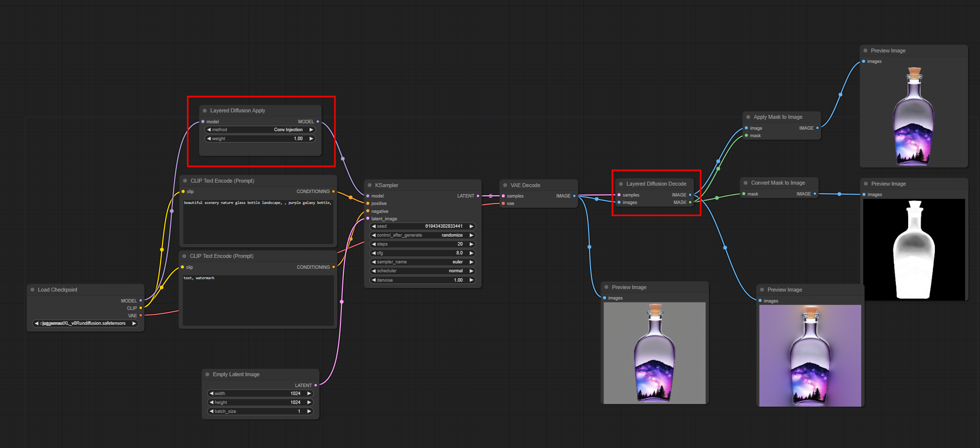This screenshot has height=448, width=980.
Task: Open the scheduler normal selector
Action: click(x=423, y=271)
